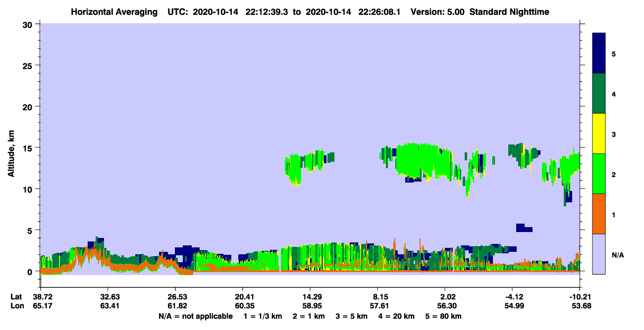
Task: Click the 'Lon' row label
Action: coord(16,306)
